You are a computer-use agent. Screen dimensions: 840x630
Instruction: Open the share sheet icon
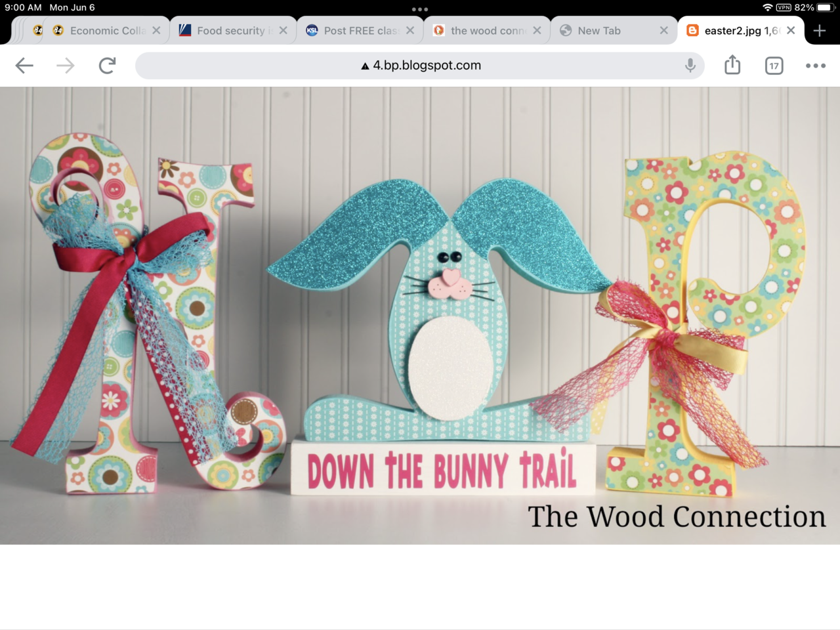(x=732, y=66)
